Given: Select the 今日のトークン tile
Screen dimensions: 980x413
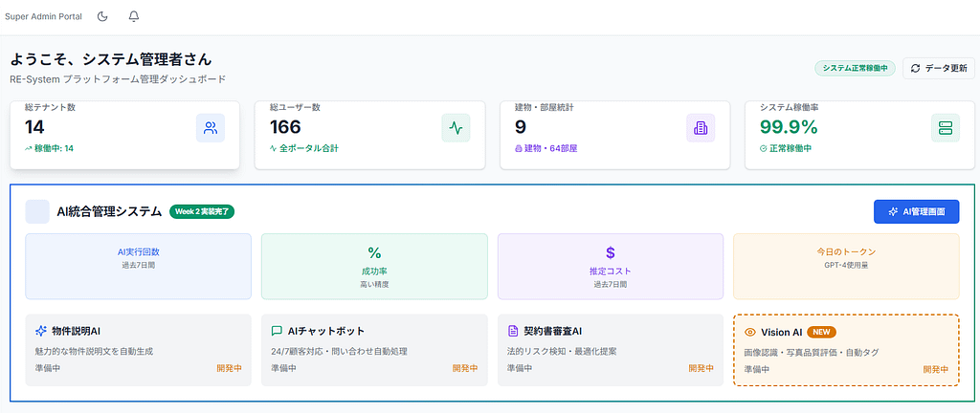Looking at the screenshot, I should [x=845, y=266].
